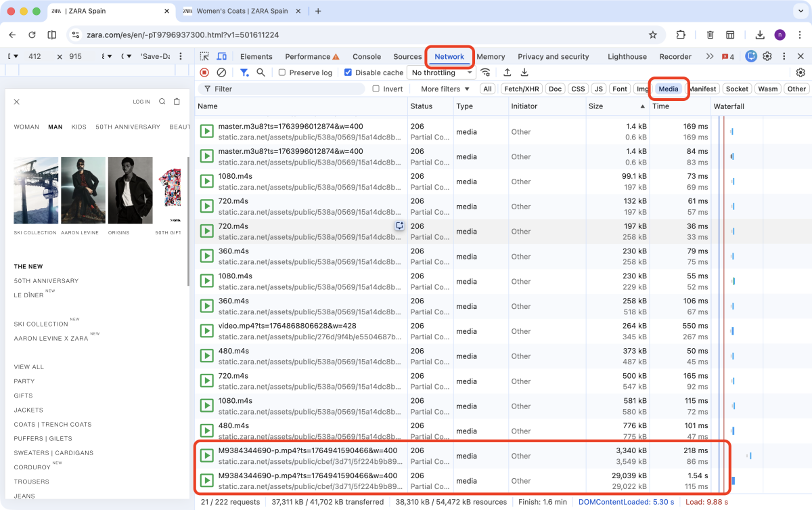Click the Fetch/XHR filter button
Viewport: 812px width, 510px height.
(521, 88)
